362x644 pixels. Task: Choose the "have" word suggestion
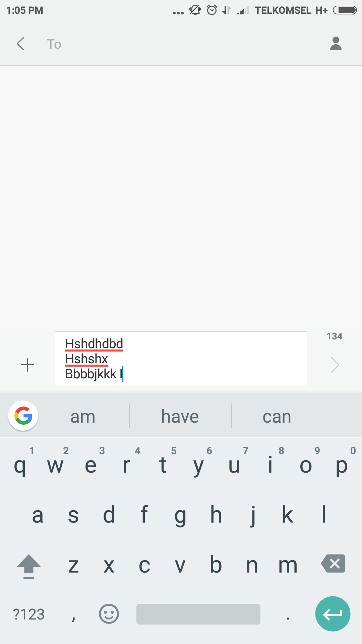(180, 417)
